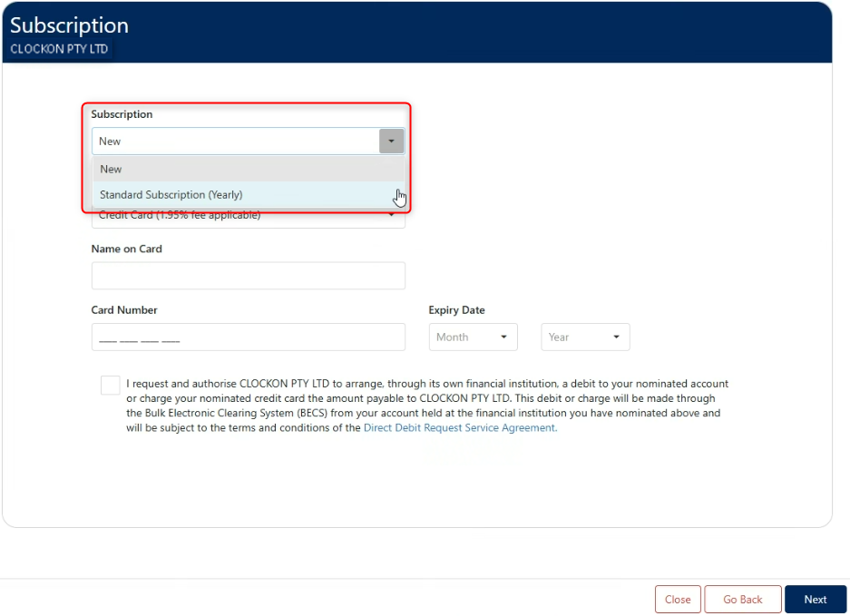Screen dimensions: 850x616
Task: Expand the expiry Year dropdown
Action: pyautogui.click(x=585, y=337)
